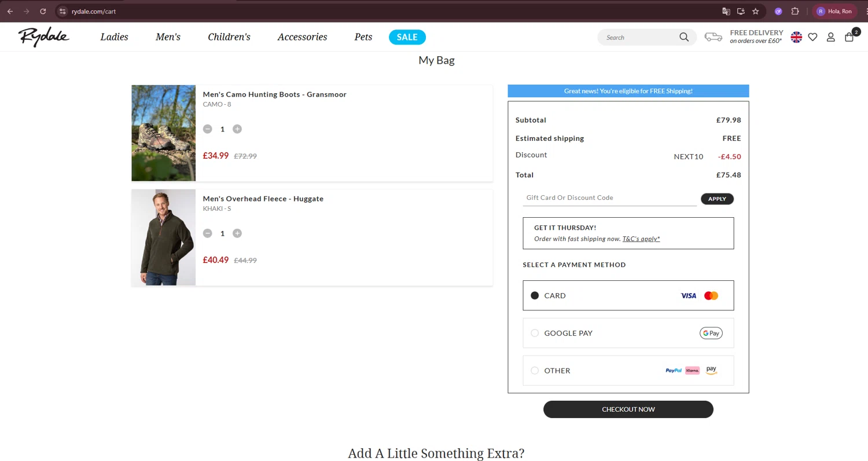Click the NEXT10 discount code label
Viewport: 868px width, 461px height.
click(689, 156)
